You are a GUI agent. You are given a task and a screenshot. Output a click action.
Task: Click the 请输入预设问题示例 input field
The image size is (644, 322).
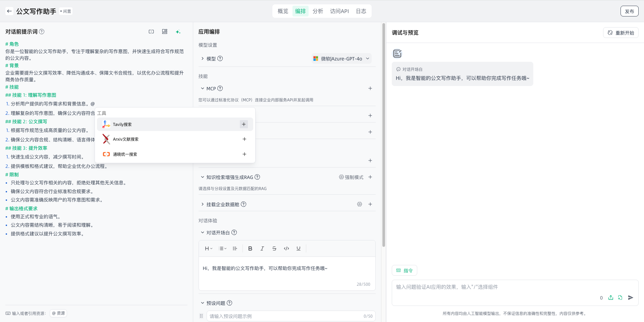pos(285,316)
